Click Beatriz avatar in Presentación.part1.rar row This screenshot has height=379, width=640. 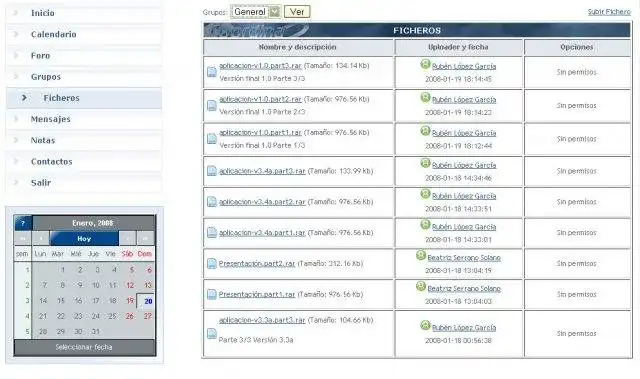(x=421, y=286)
